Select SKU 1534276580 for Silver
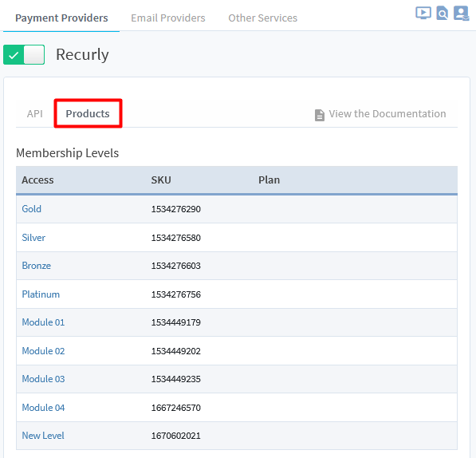 (176, 238)
